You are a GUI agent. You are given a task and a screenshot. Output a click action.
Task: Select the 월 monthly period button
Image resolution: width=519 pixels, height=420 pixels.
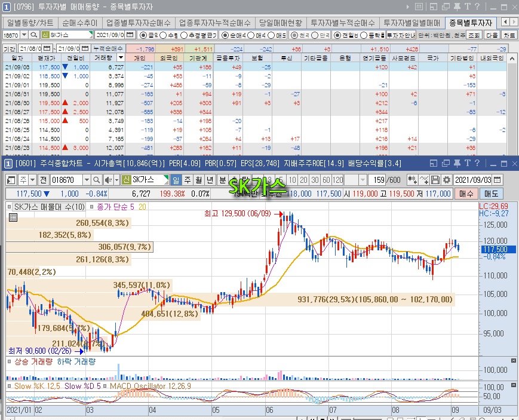[x=199, y=180]
